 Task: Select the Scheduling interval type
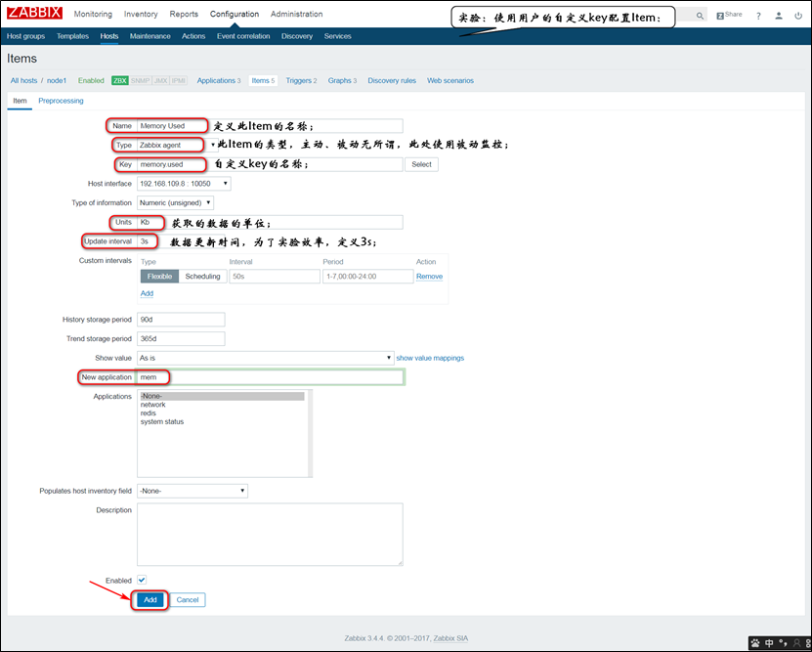tap(202, 277)
